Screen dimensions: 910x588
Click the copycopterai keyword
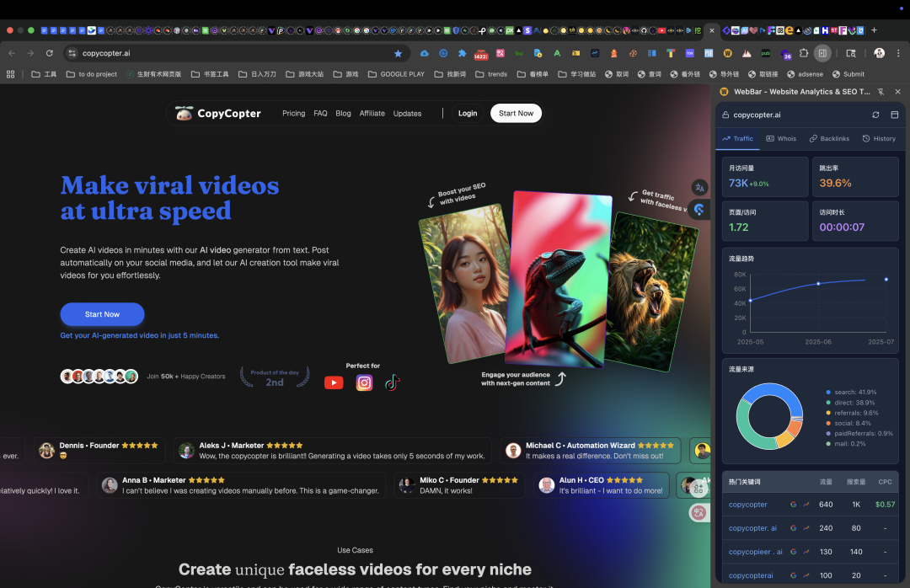click(x=751, y=576)
